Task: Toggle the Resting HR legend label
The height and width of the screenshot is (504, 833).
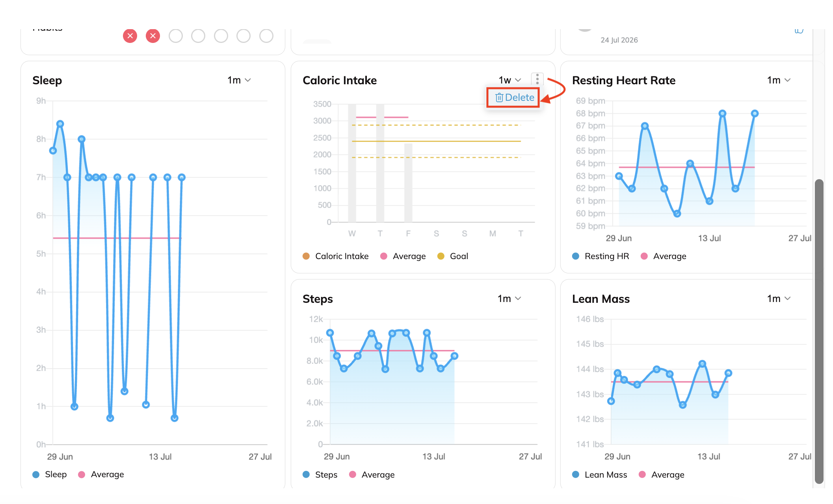Action: pos(607,256)
